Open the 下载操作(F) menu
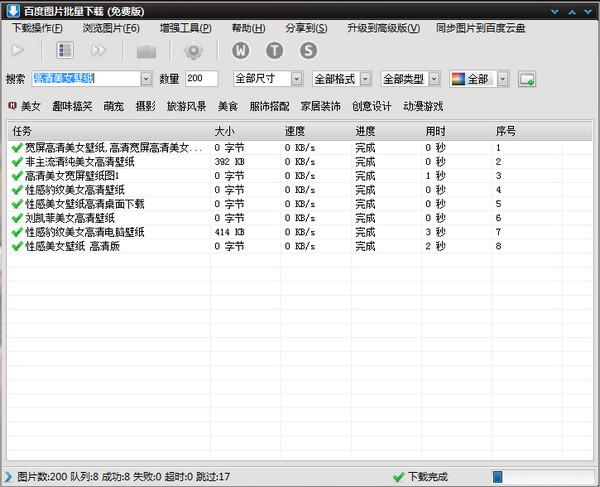Image resolution: width=600 pixels, height=487 pixels. [37, 28]
